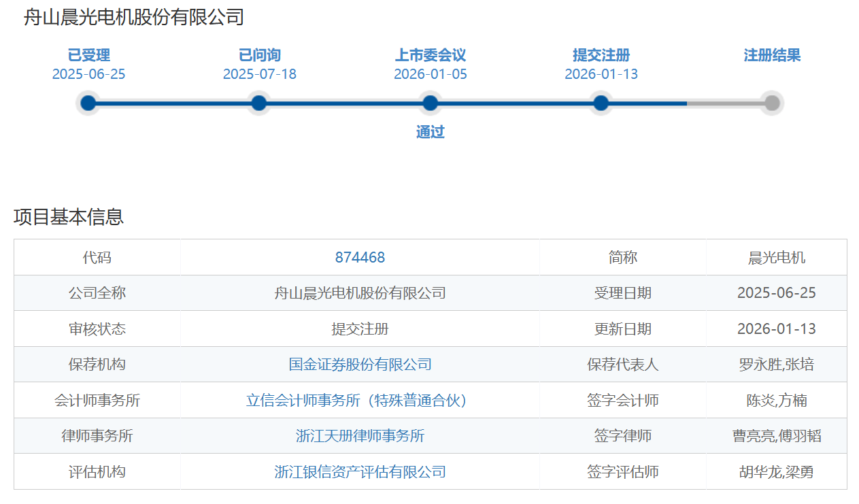Click the 保荐机构 label cell
This screenshot has height=504, width=859.
tap(97, 365)
